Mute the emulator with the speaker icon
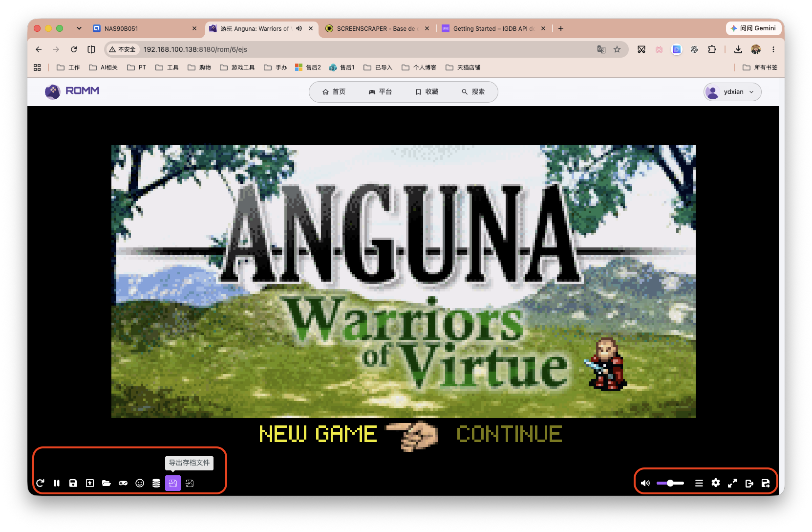Viewport: 812px width, 532px height. click(645, 483)
